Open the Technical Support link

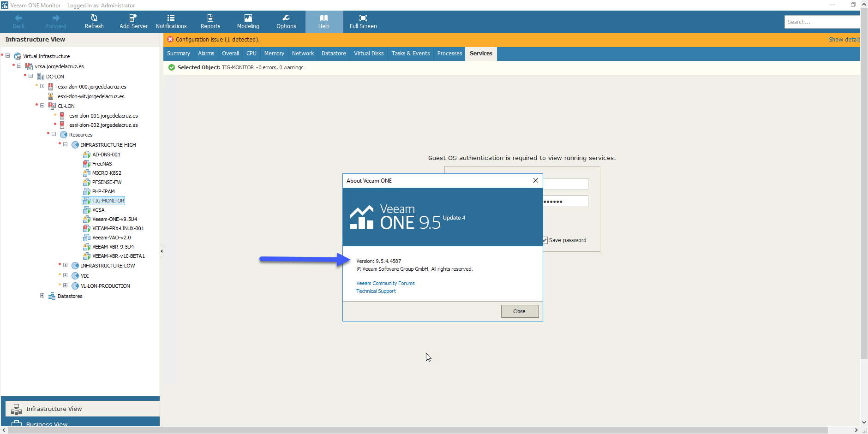pyautogui.click(x=376, y=291)
